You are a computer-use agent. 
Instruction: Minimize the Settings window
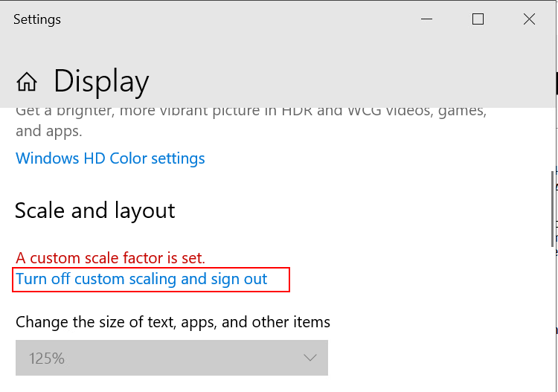(426, 20)
